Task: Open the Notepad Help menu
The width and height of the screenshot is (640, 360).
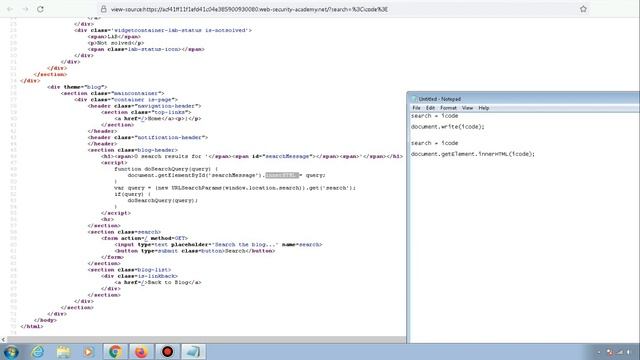Action: pos(484,108)
